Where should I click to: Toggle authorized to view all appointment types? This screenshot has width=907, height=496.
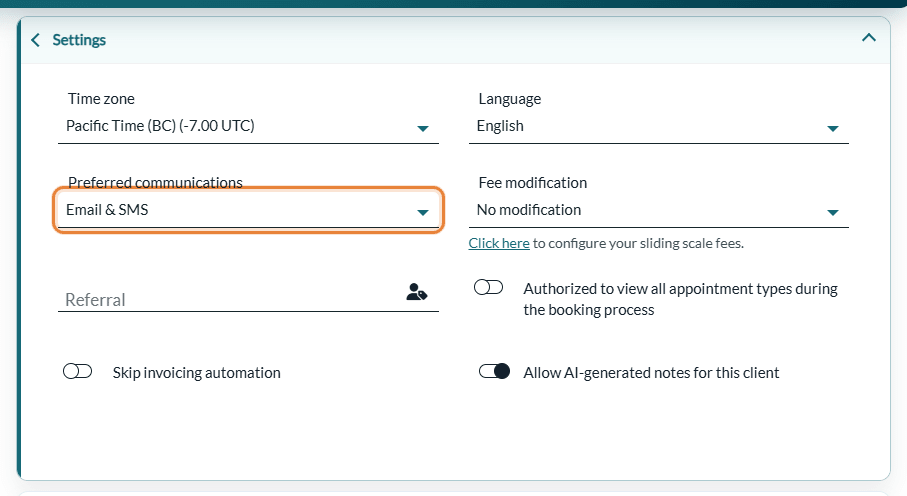click(x=488, y=287)
